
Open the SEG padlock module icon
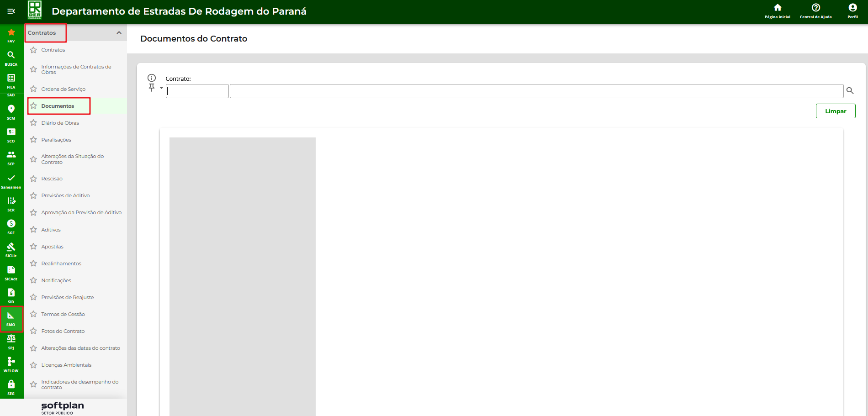coord(11,387)
